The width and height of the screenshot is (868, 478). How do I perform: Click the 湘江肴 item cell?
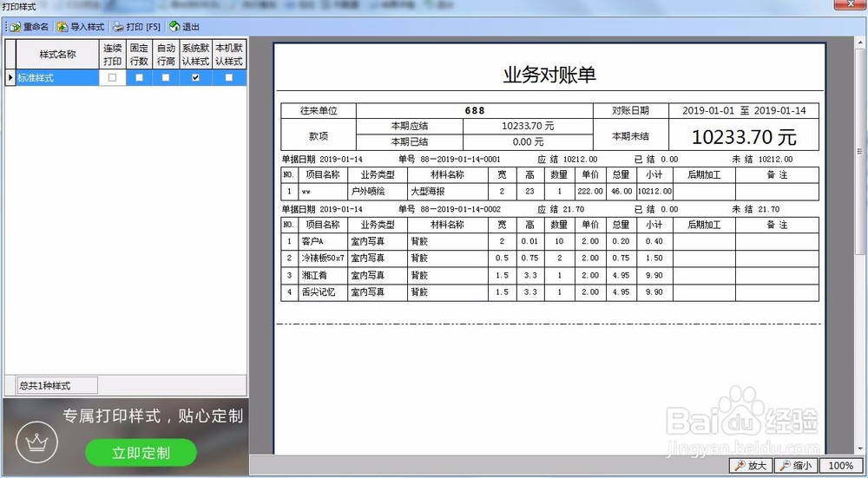tap(323, 275)
